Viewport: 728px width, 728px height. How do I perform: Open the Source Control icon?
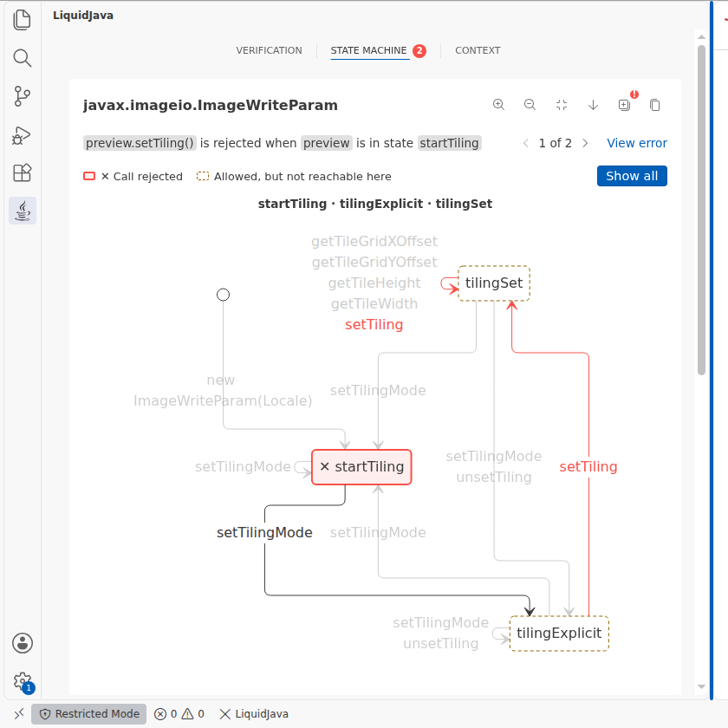click(x=22, y=96)
